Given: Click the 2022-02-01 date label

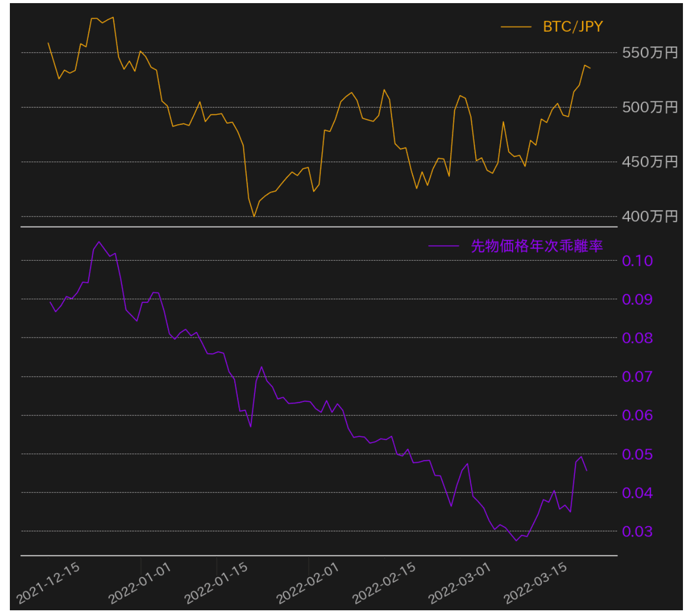Looking at the screenshot, I should [307, 583].
